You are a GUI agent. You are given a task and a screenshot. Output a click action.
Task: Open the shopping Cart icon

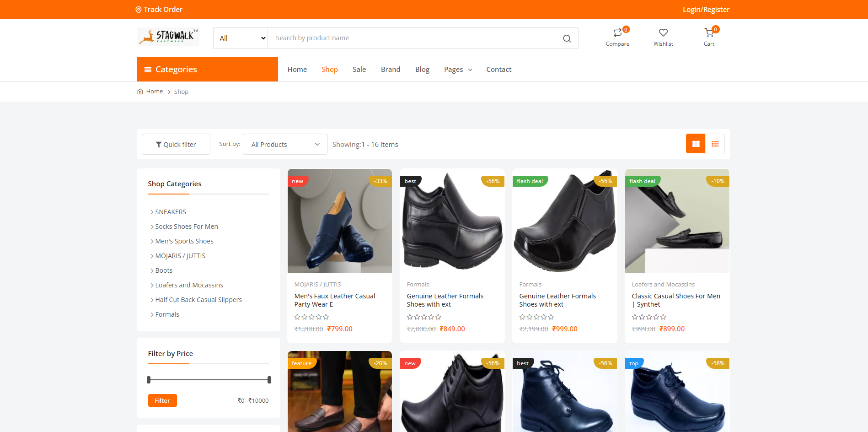[x=709, y=32]
